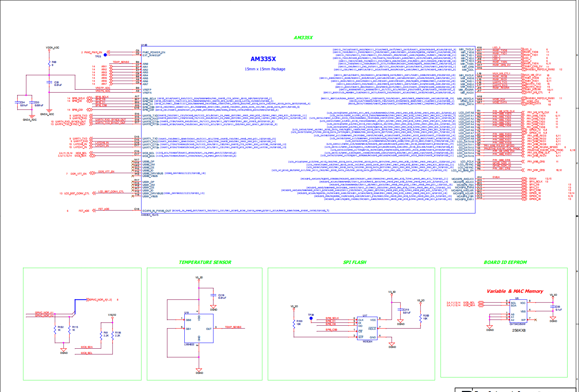Select resistor R102 label

[x=61, y=327]
